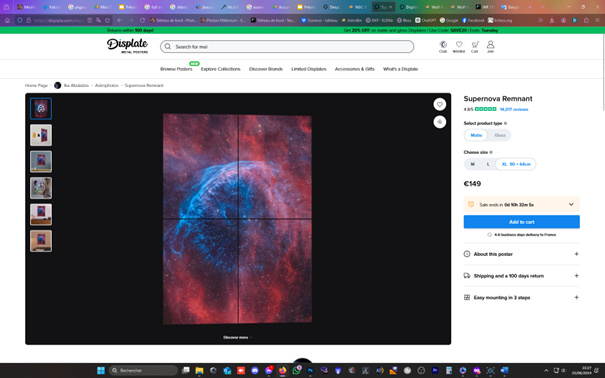
Task: Open the Club icon in header
Action: pyautogui.click(x=443, y=47)
